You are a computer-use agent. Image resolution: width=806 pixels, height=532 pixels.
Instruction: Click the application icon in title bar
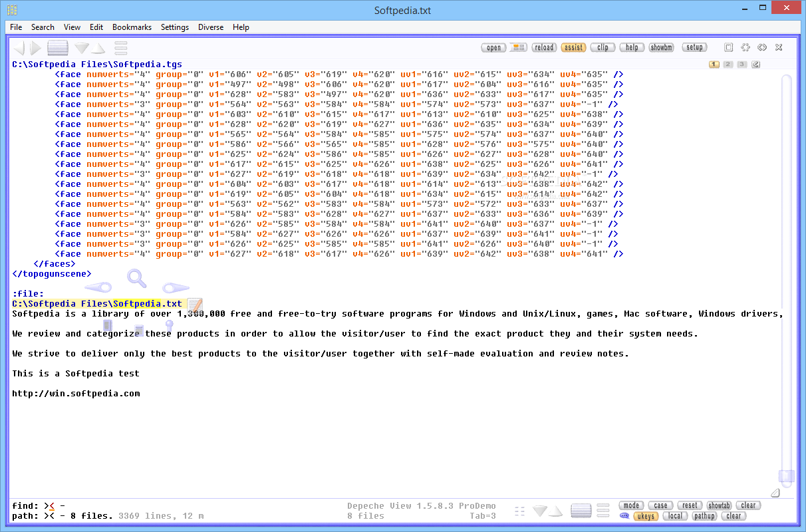pyautogui.click(x=12, y=10)
